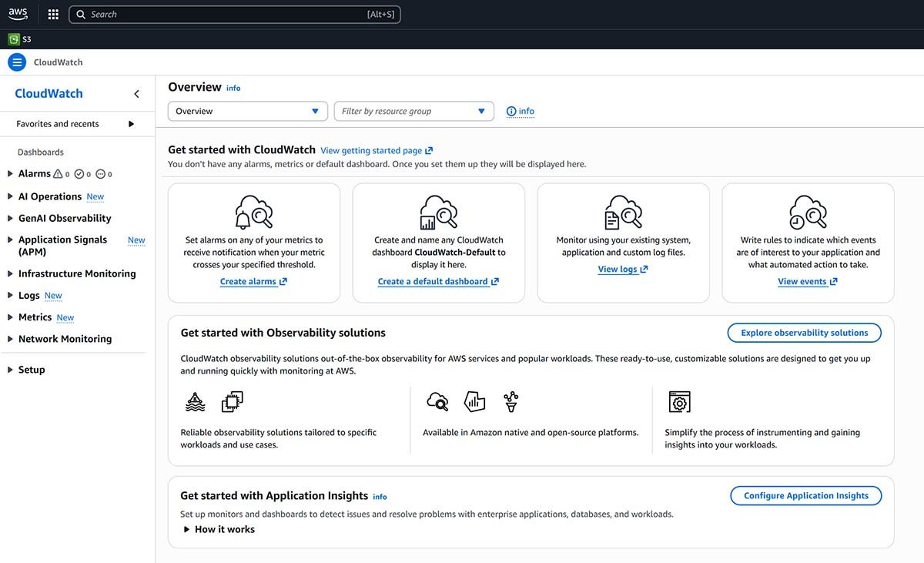The image size is (924, 563).
Task: Toggle the hamburger navigation menu button
Action: (17, 62)
